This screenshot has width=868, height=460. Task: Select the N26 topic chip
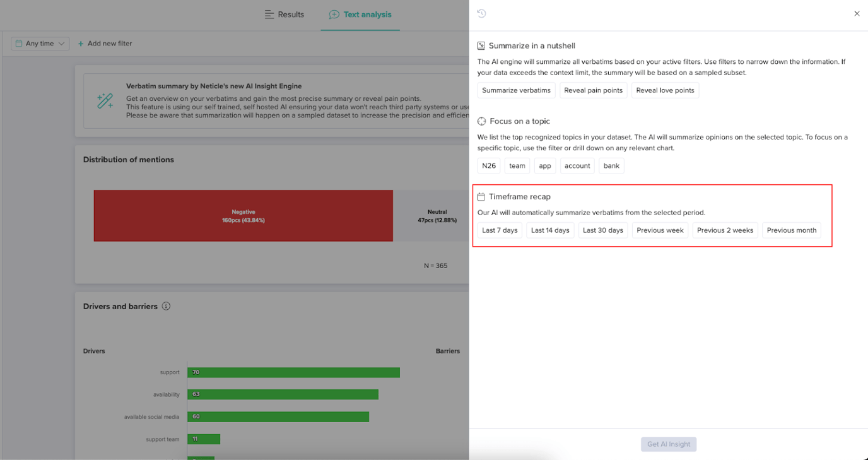489,166
